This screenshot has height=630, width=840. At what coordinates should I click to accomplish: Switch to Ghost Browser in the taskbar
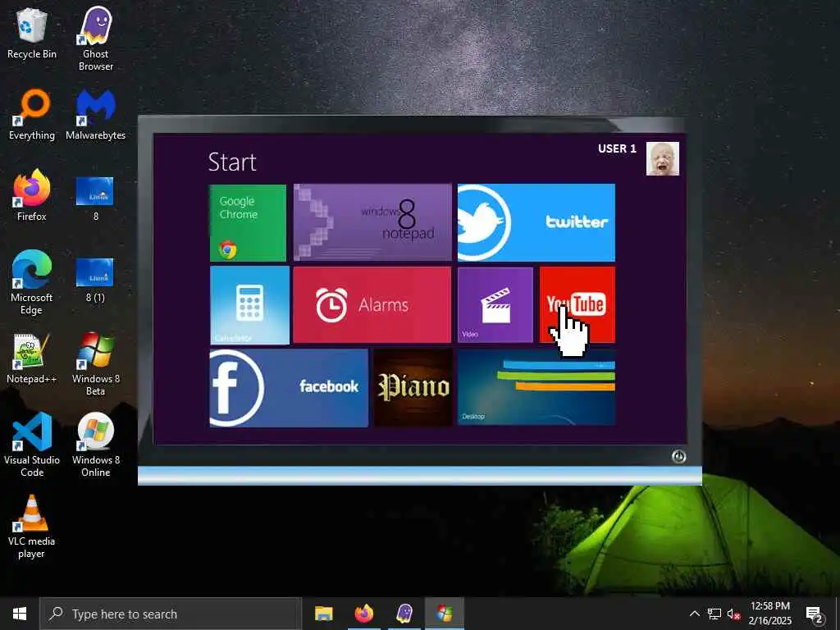[x=404, y=614]
